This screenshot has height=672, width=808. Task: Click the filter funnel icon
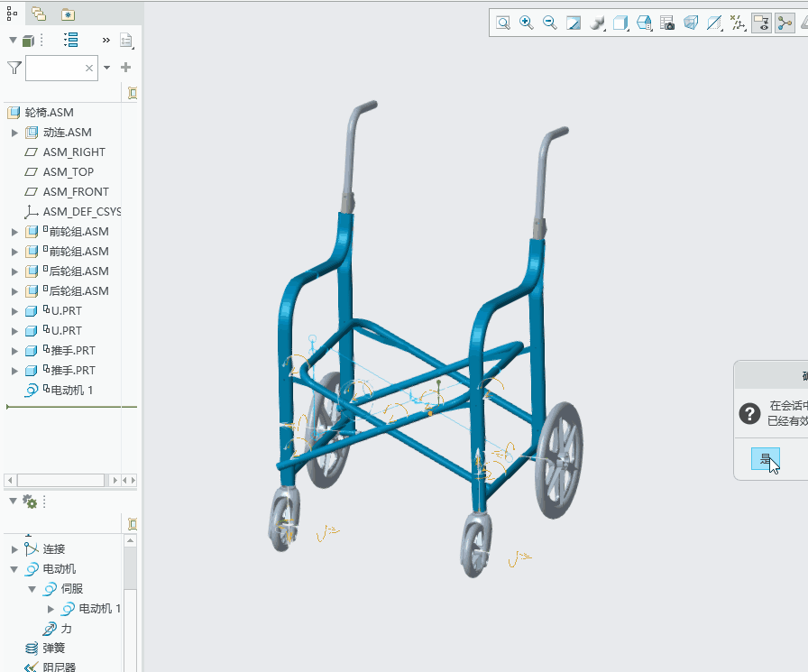coord(14,68)
